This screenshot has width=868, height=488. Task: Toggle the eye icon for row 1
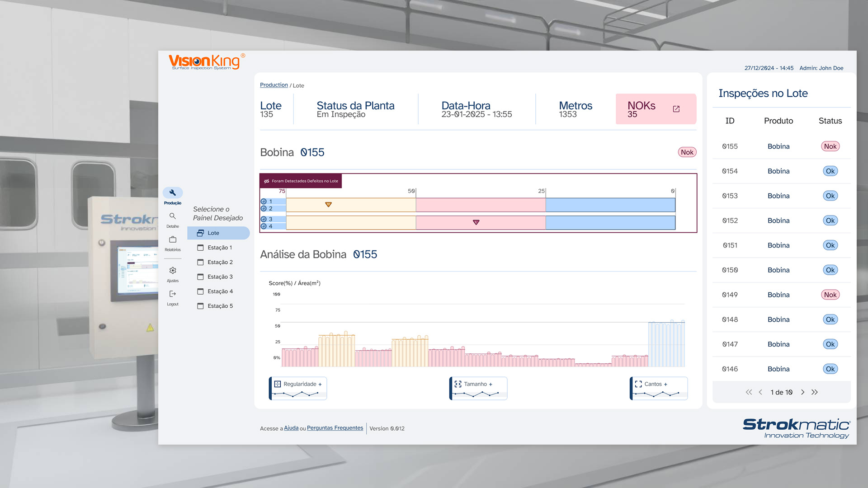264,202
